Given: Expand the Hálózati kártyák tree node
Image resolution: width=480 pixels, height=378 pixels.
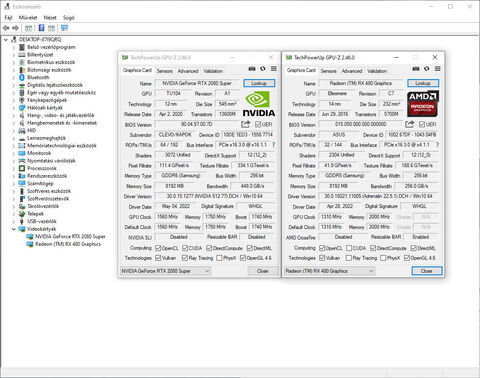Looking at the screenshot, I should (14, 108).
